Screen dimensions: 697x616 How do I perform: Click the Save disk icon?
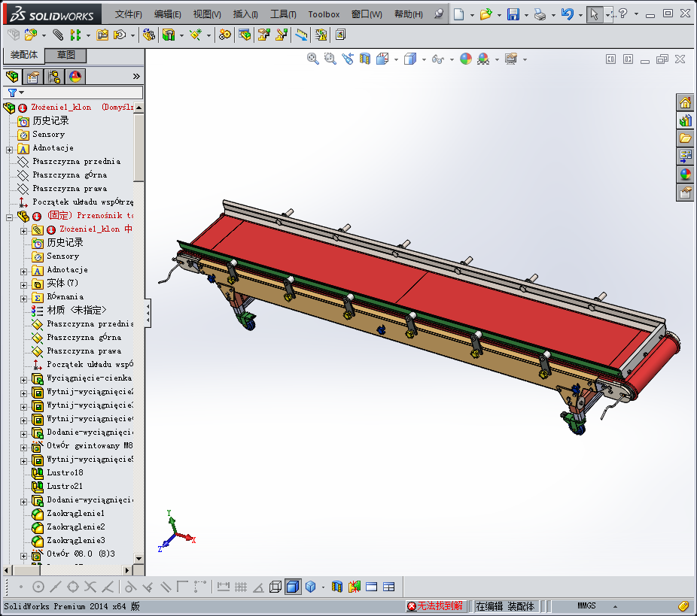pos(513,14)
